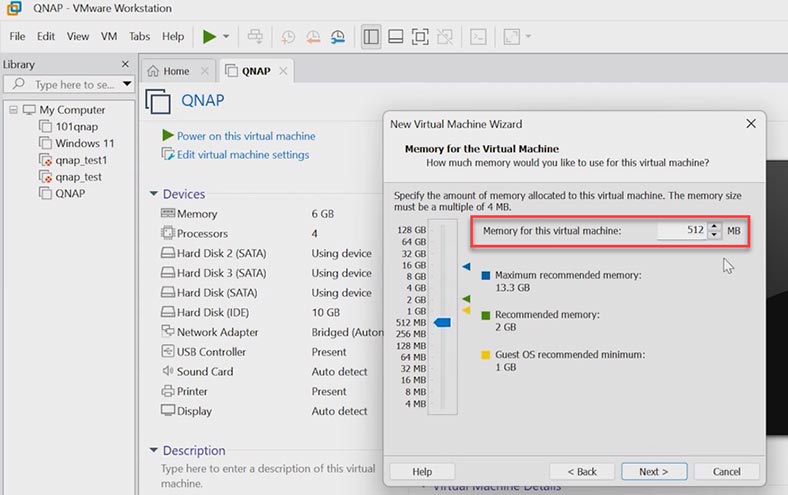Open the power options dropdown arrow next to the play icon
788x495 pixels.
click(x=226, y=36)
